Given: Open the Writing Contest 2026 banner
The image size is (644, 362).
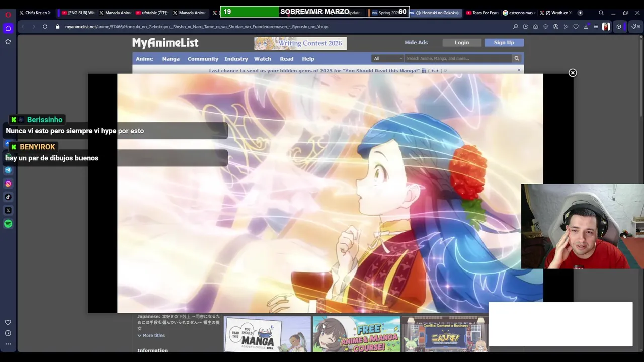Looking at the screenshot, I should pos(300,43).
